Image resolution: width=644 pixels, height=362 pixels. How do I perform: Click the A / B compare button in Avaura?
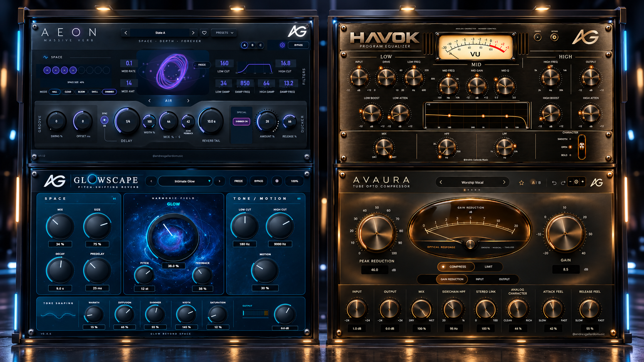click(x=536, y=183)
